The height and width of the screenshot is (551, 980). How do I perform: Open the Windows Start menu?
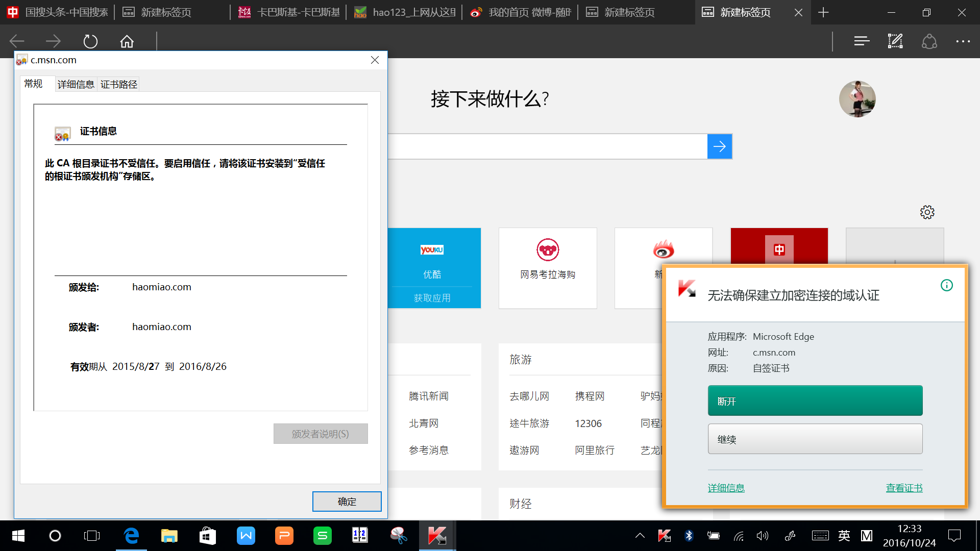pos(18,536)
